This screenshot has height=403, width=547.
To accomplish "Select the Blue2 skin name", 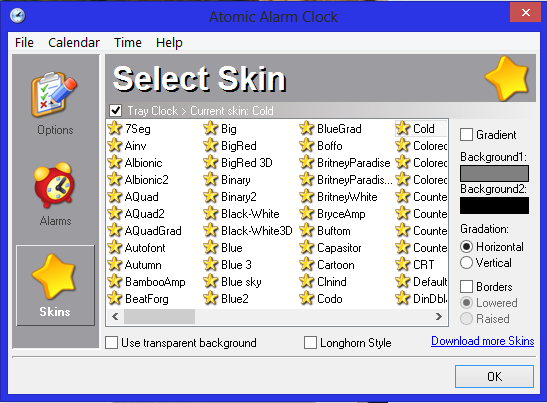I will click(235, 299).
